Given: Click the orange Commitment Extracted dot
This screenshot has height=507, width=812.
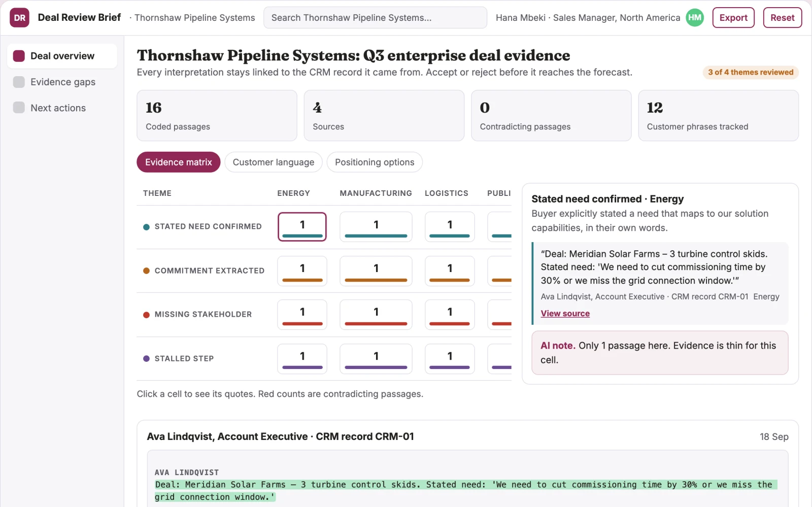Looking at the screenshot, I should 146,271.
